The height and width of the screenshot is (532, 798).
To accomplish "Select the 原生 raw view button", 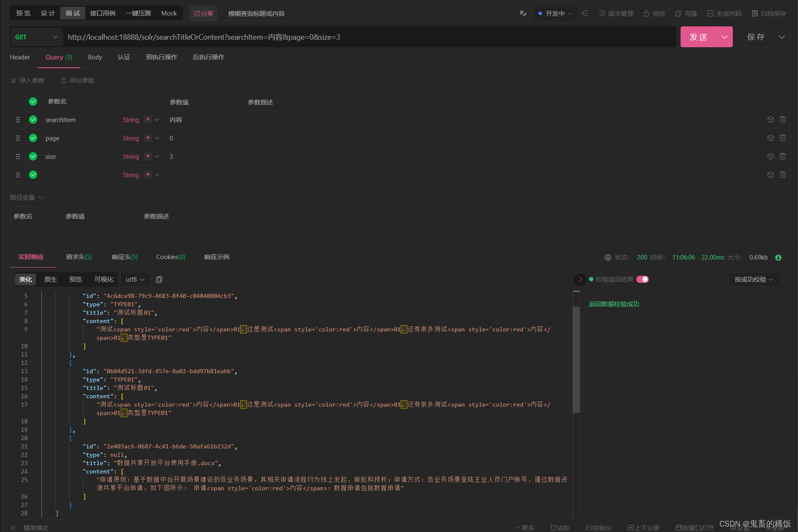I will (51, 279).
